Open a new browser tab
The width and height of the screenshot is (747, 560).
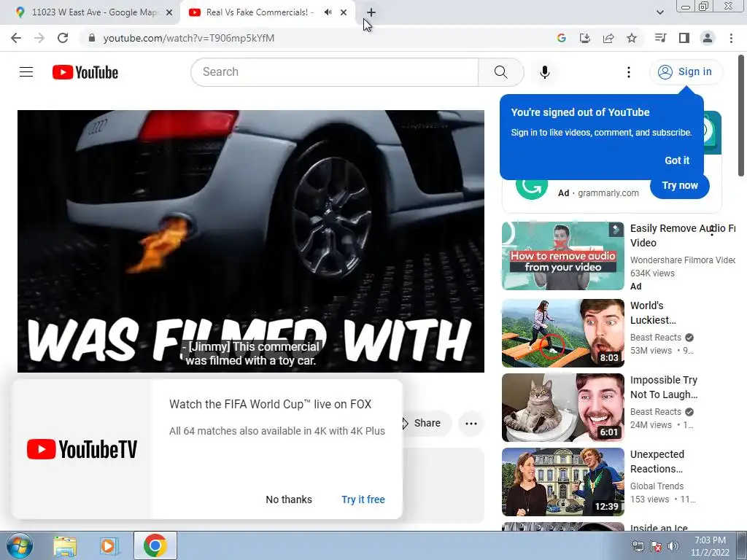point(371,12)
